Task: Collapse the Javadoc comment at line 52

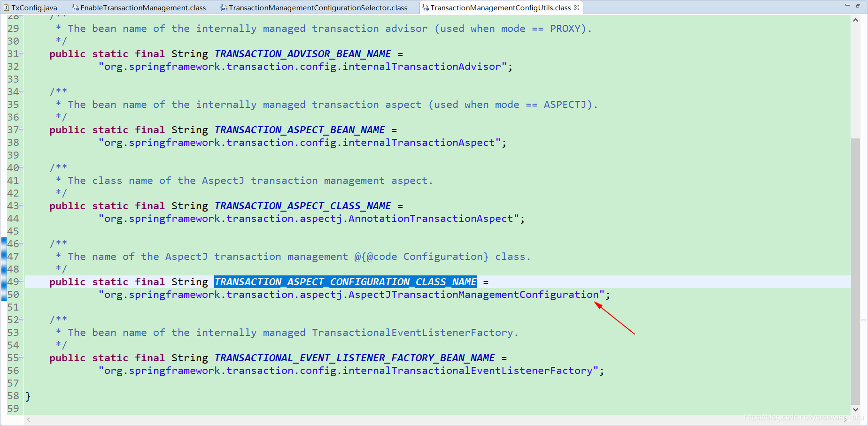Action: click(22, 320)
